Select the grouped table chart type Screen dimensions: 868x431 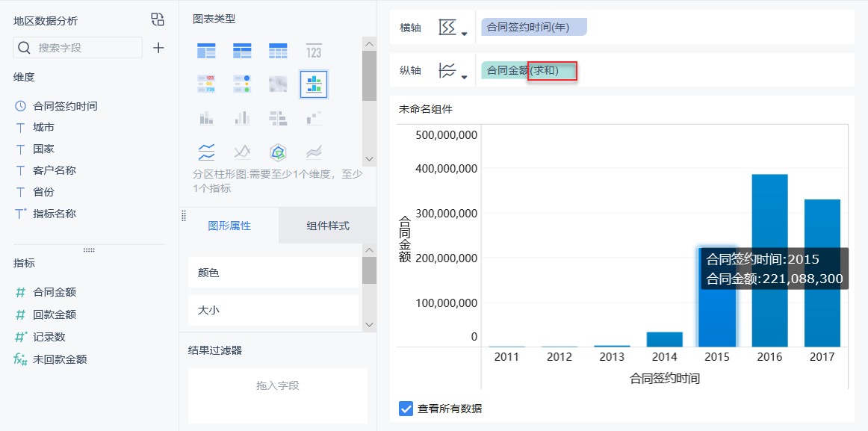206,51
